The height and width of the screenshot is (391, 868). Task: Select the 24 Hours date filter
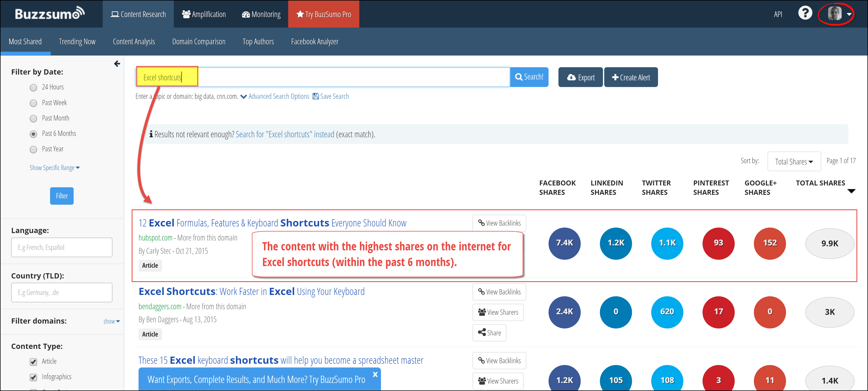(x=33, y=88)
